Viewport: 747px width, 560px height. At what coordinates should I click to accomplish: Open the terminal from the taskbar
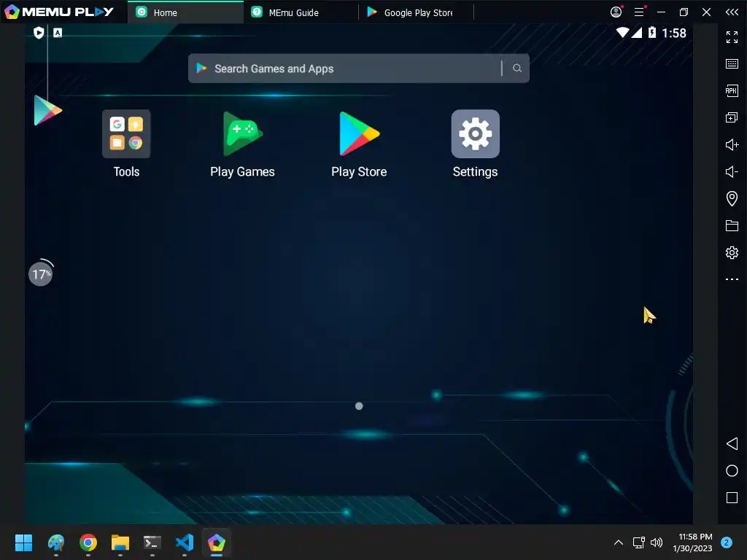pyautogui.click(x=152, y=542)
